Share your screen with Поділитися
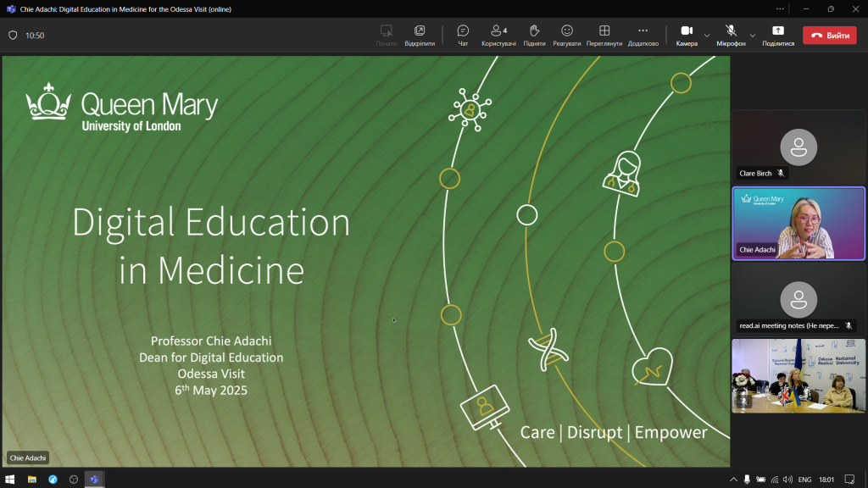Screen dimensions: 868x488 coord(778,36)
